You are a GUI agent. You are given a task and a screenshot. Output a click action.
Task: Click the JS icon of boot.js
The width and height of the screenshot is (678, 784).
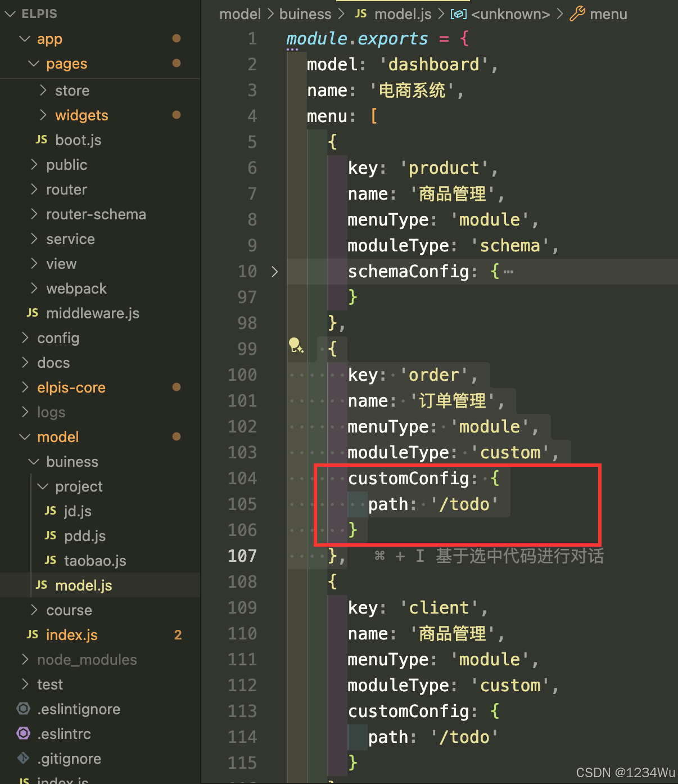[x=42, y=139]
